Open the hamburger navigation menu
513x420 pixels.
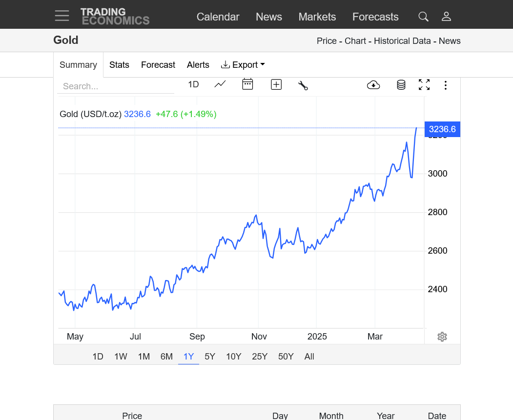click(x=62, y=16)
